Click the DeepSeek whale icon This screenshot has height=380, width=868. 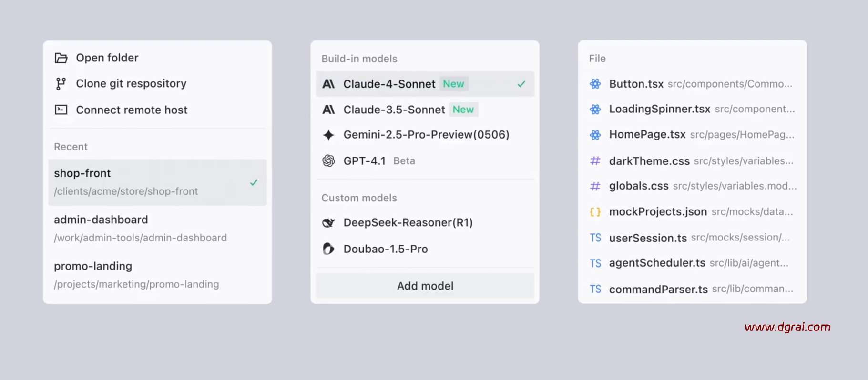[x=328, y=223]
